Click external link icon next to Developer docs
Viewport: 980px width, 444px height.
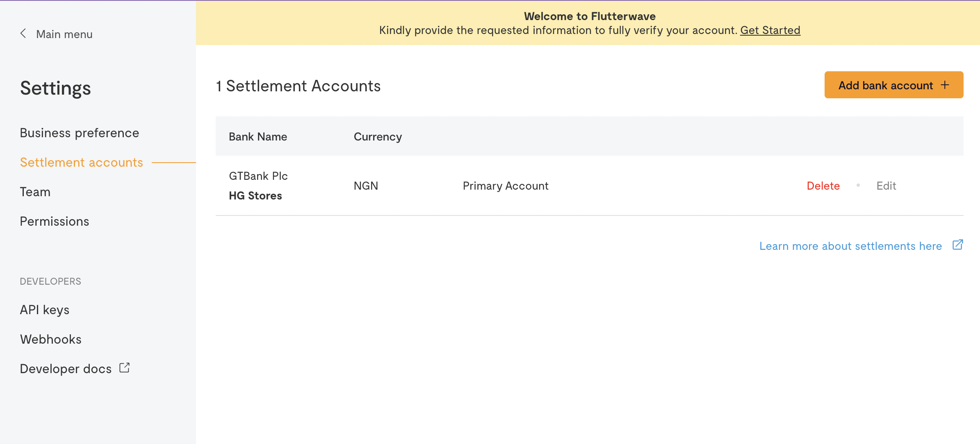pyautogui.click(x=125, y=368)
